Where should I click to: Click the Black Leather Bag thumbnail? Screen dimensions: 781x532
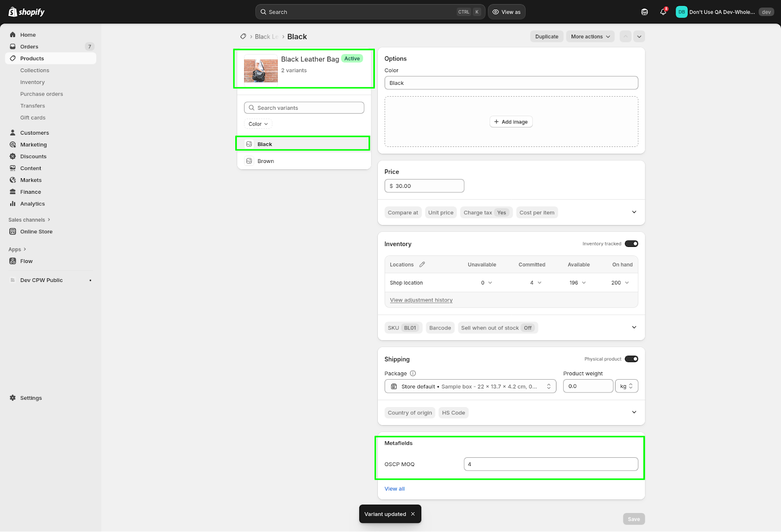(261, 71)
